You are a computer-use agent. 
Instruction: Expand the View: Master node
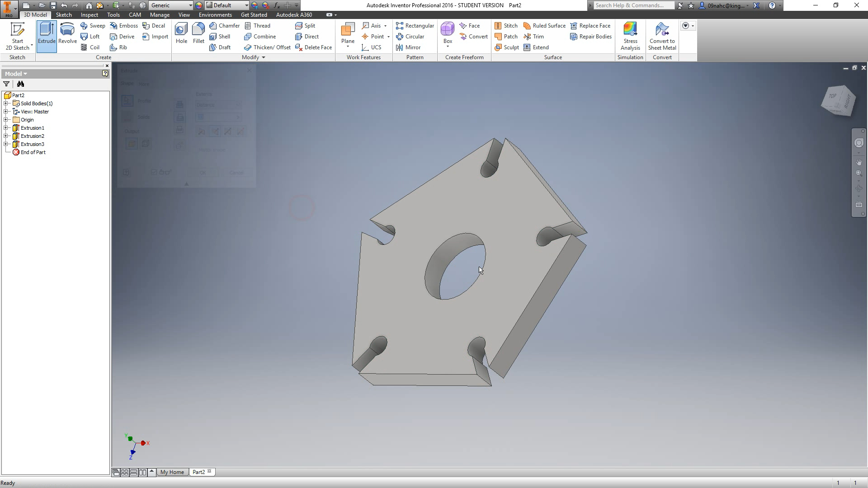[6, 112]
